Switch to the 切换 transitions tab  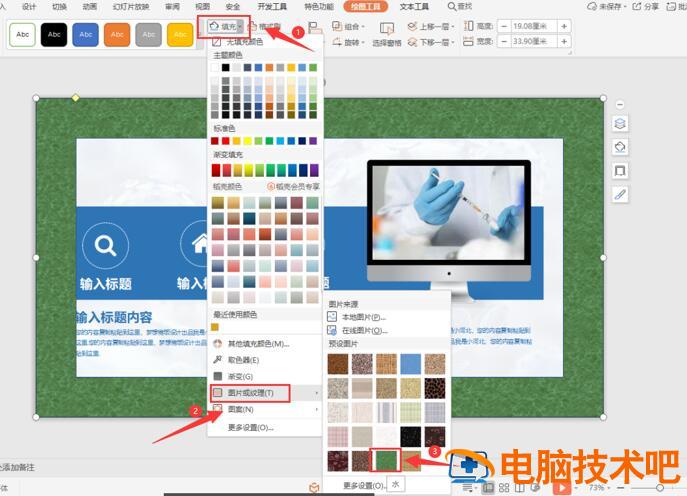[x=59, y=7]
